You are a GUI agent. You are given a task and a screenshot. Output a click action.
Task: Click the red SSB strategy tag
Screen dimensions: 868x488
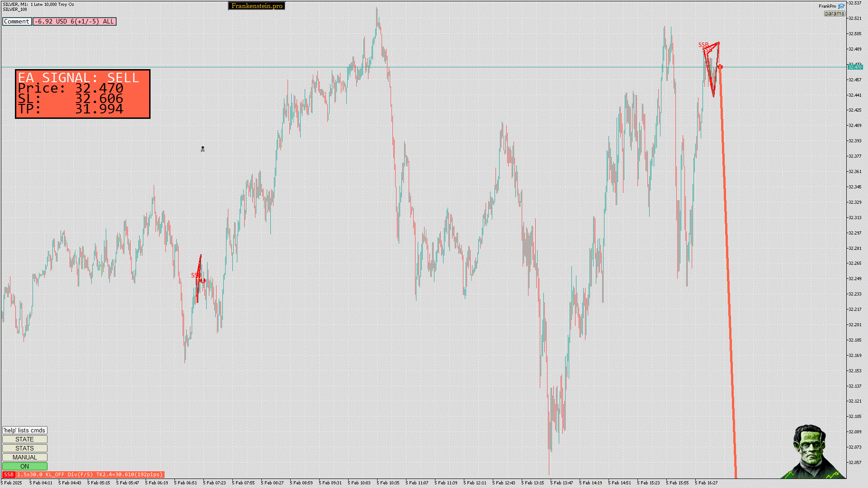click(x=9, y=474)
